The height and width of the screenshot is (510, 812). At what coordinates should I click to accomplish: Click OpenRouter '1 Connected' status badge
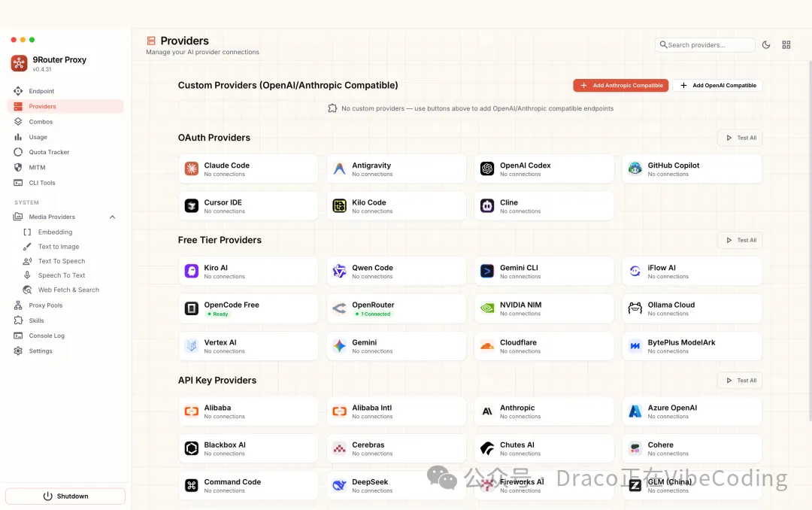[373, 314]
